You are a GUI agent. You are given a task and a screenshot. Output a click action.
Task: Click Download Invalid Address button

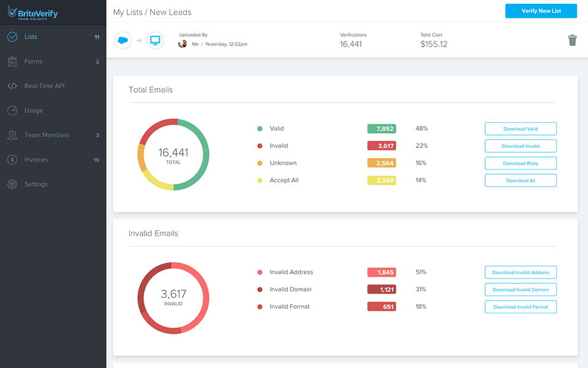(x=521, y=272)
